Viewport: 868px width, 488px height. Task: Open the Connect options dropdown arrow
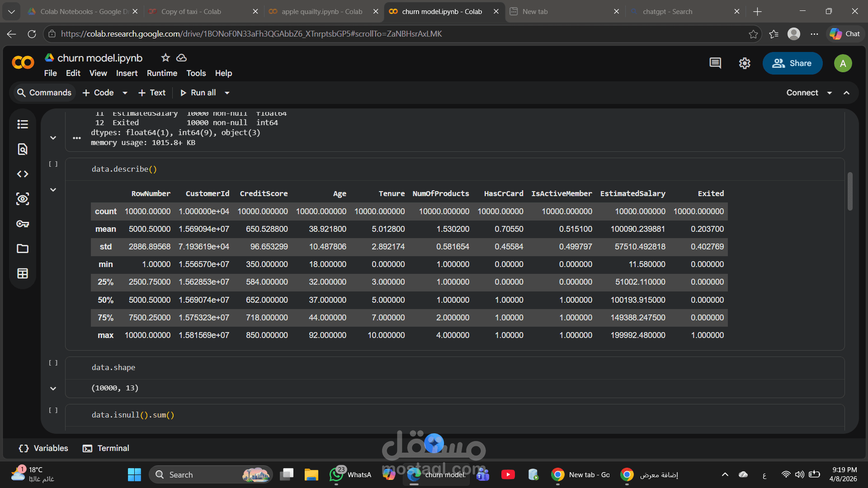click(830, 93)
